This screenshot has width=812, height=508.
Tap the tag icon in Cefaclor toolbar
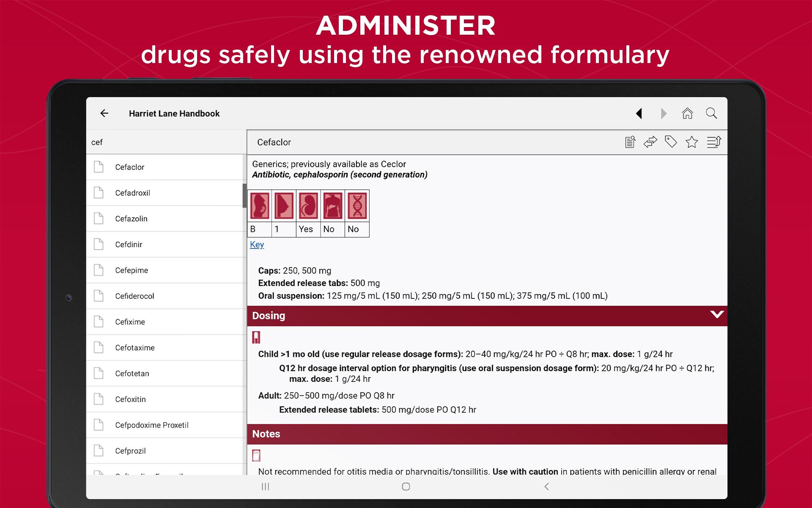coord(671,142)
